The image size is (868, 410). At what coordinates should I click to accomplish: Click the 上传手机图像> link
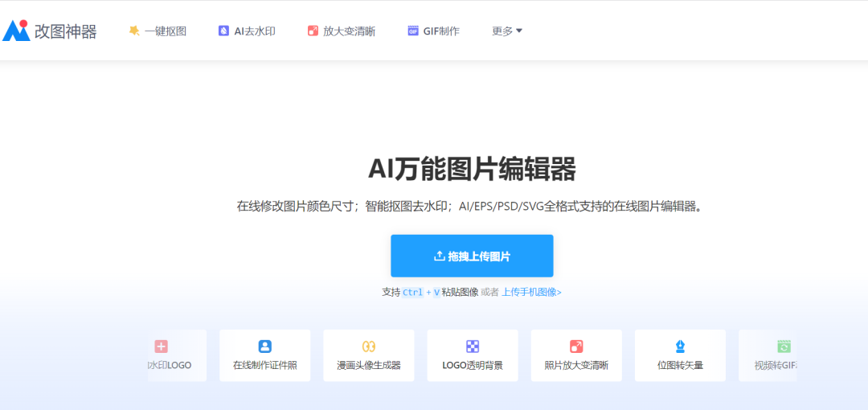click(531, 292)
